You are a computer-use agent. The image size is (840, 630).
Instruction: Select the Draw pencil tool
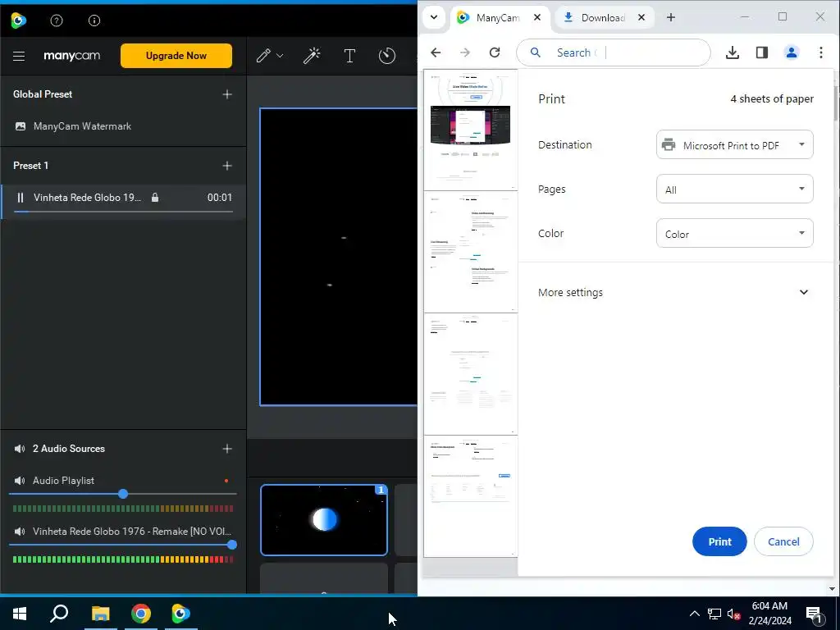click(263, 56)
